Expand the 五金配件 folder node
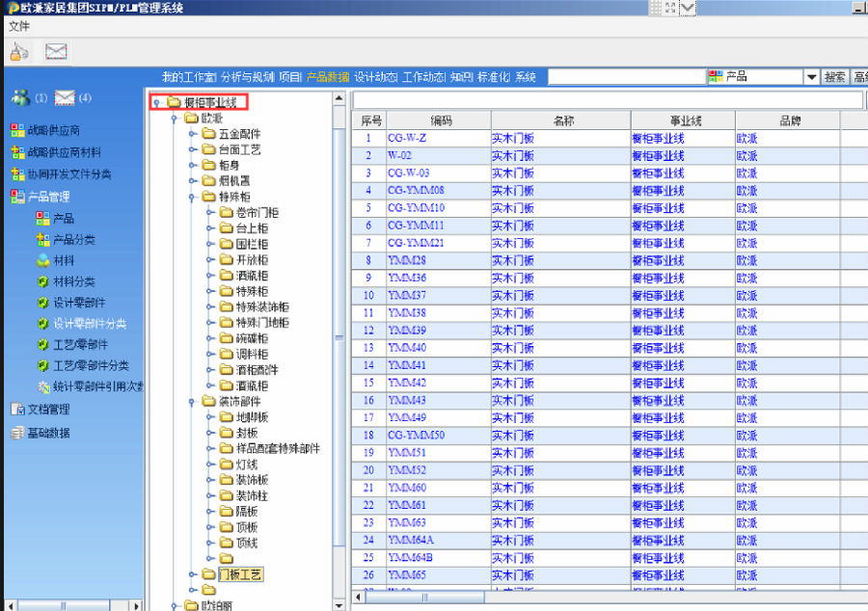This screenshot has height=611, width=868. pyautogui.click(x=193, y=134)
